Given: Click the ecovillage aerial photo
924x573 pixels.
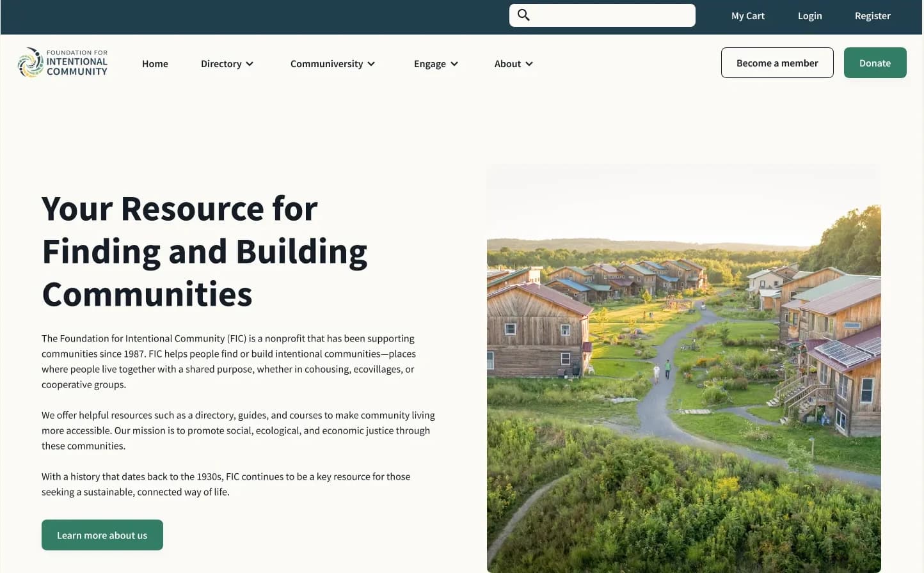Looking at the screenshot, I should pyautogui.click(x=683, y=368).
